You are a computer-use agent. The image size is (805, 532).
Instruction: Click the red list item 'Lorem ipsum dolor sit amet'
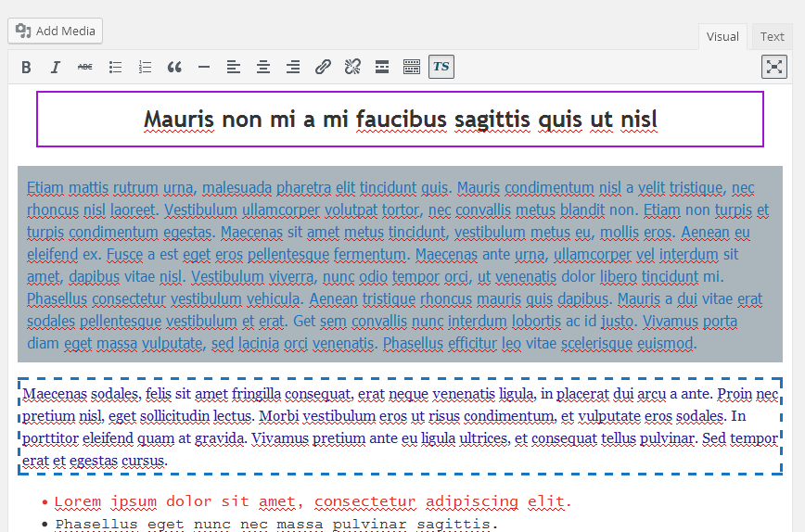click(313, 501)
